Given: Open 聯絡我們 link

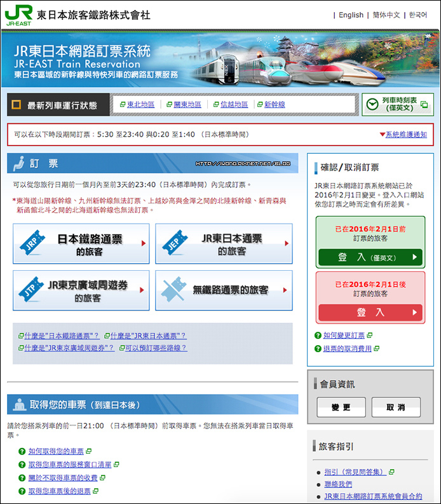Looking at the screenshot, I should 338,484.
